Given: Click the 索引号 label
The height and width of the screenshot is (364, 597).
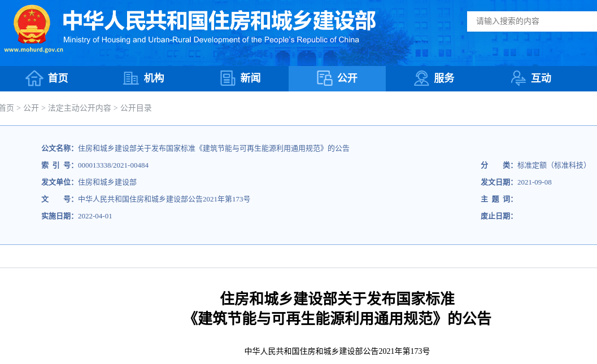Looking at the screenshot, I should [58, 165].
